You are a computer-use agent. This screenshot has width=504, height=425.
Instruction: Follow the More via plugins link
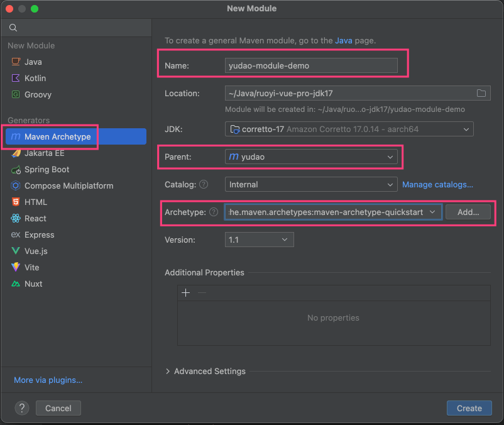[x=48, y=380]
